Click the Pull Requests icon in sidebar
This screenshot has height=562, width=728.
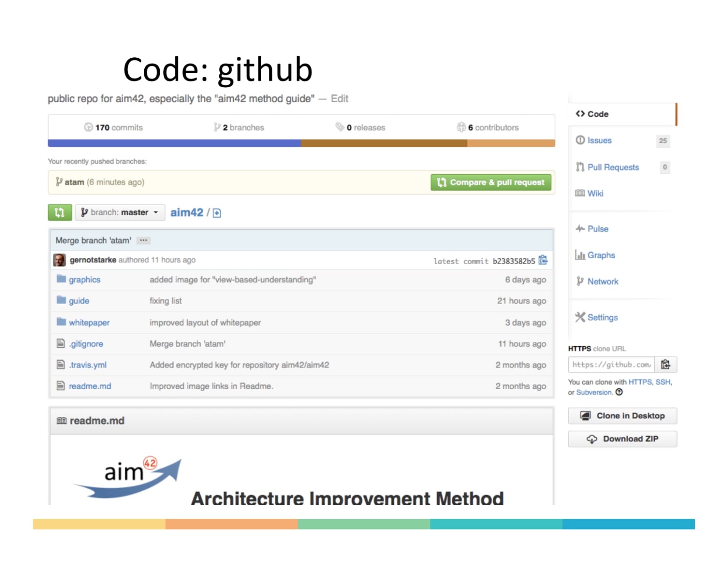pos(580,167)
